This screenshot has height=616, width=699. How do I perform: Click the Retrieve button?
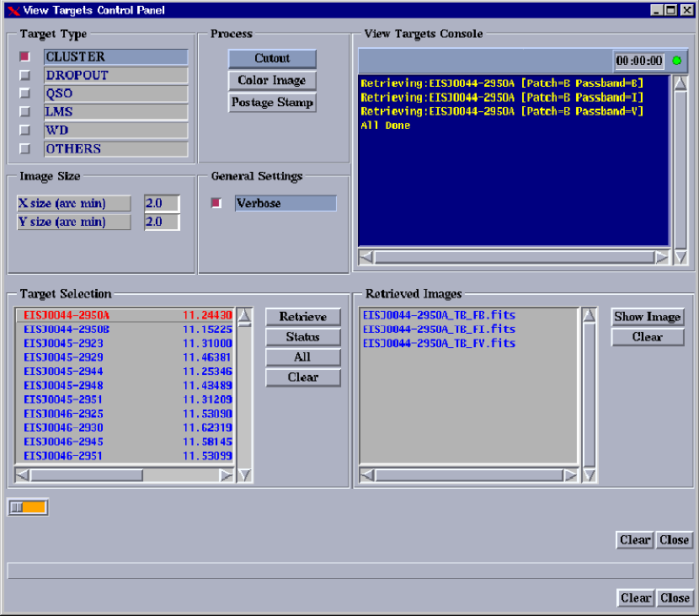(x=303, y=317)
